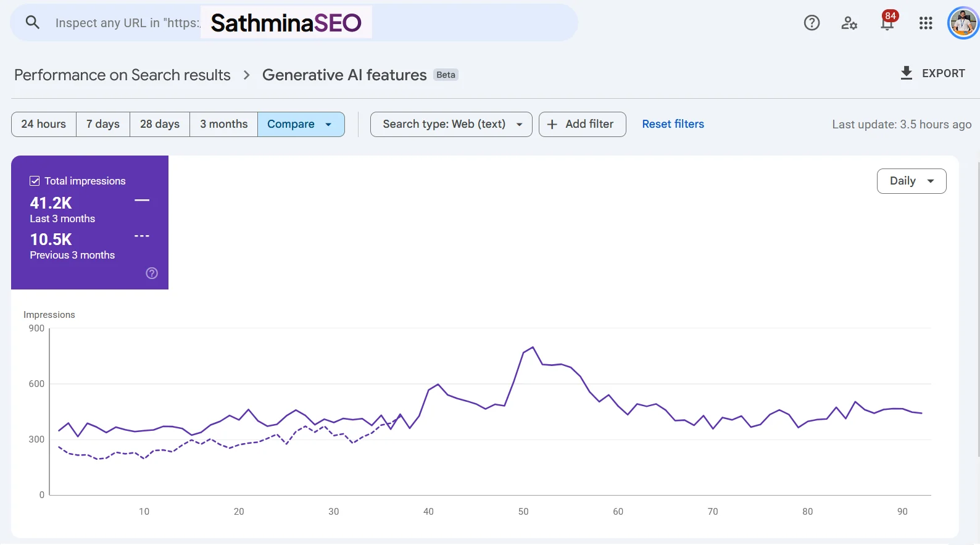Click the plus icon on Add filter
This screenshot has width=980, height=545.
[x=552, y=124]
